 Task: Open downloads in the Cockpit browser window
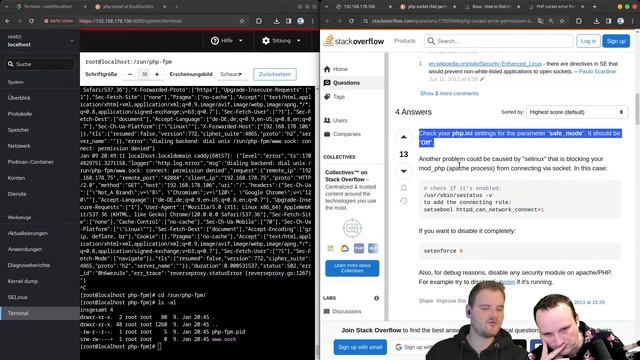click(276, 21)
